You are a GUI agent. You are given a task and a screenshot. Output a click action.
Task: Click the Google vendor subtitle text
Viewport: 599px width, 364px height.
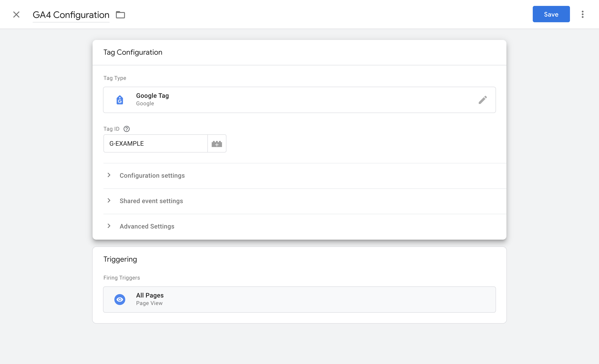[x=145, y=103]
